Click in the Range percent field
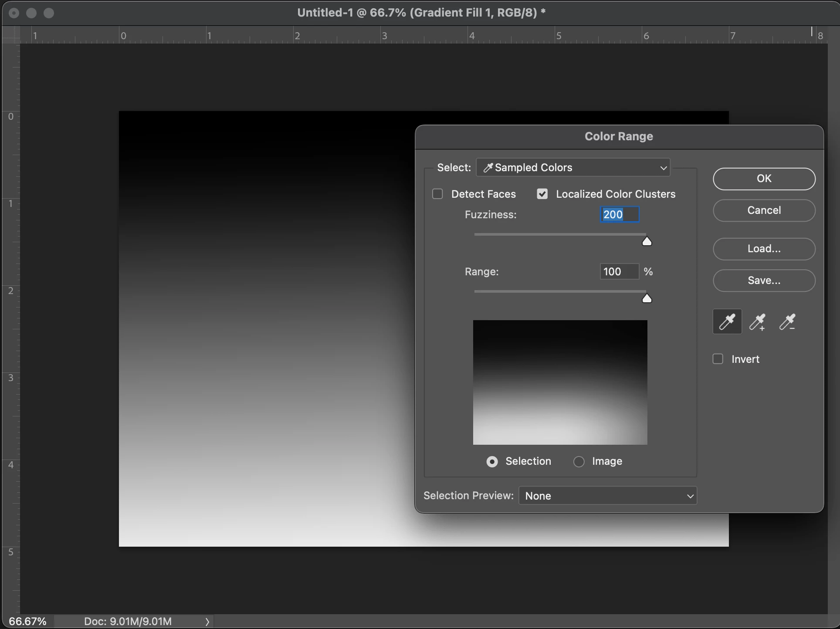 pyautogui.click(x=619, y=271)
